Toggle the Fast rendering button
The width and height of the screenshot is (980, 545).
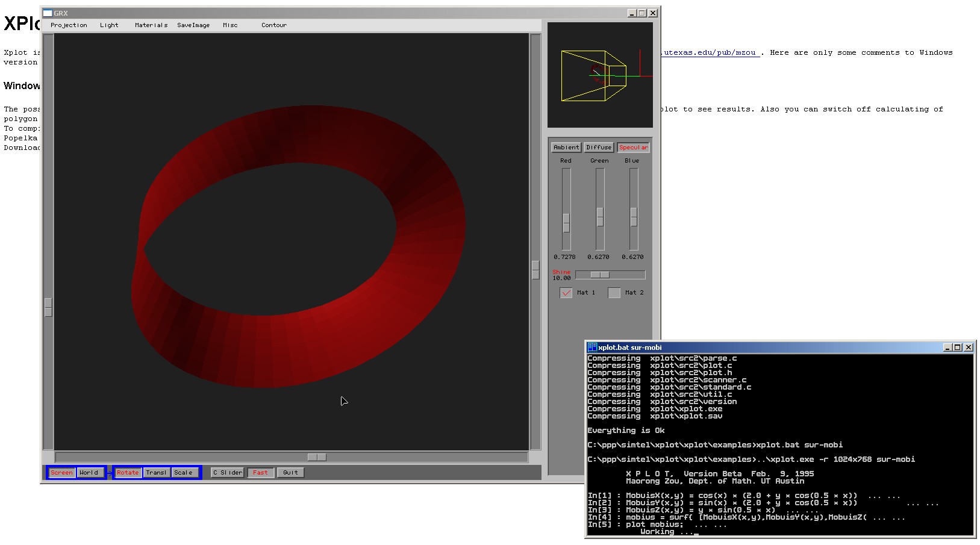point(260,473)
